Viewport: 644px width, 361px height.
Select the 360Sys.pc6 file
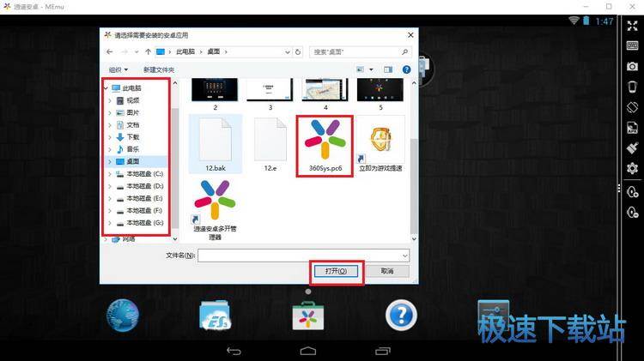tap(325, 146)
